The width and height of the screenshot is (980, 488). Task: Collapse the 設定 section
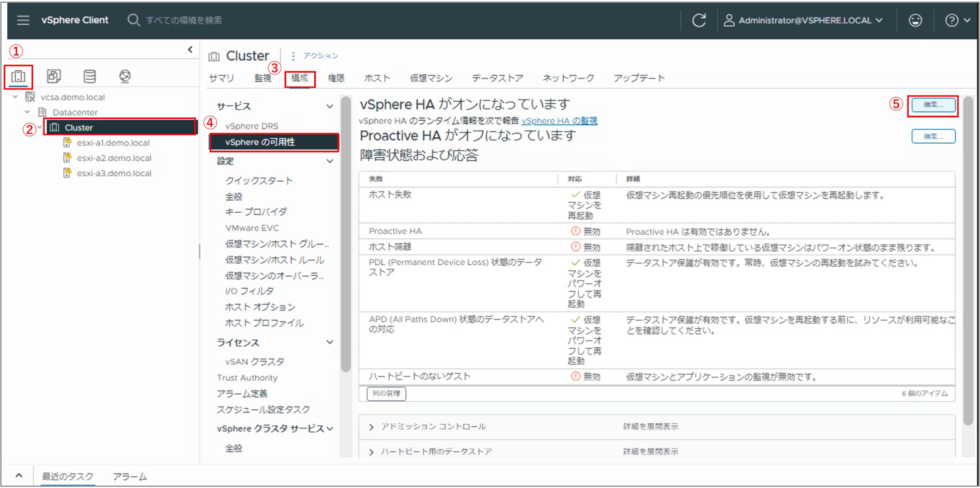pos(330,161)
